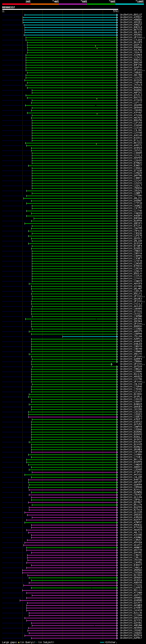This screenshot has height=644, width=146.
Task: Select label UniRef100_C6BU83
Action: pyautogui.click(x=131, y=72)
